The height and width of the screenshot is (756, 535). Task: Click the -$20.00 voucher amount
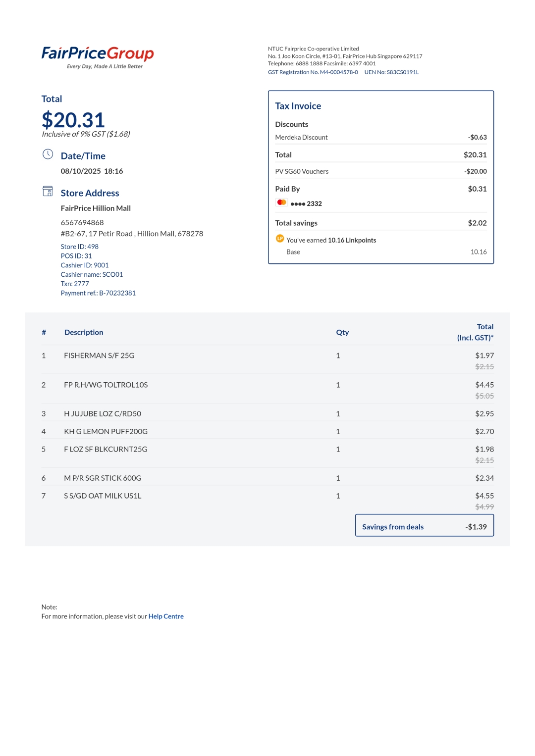(476, 172)
